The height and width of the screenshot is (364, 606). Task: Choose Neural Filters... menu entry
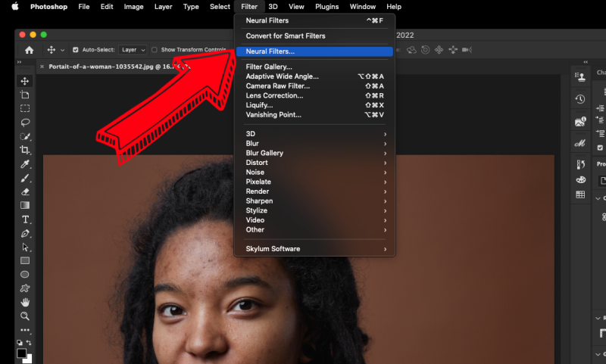click(315, 51)
